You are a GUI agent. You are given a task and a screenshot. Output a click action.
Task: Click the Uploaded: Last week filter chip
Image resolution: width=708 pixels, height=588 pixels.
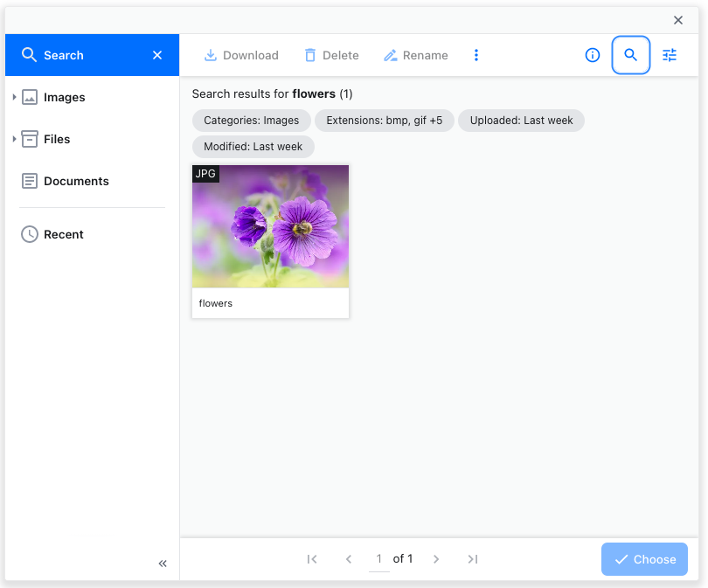[x=521, y=121]
